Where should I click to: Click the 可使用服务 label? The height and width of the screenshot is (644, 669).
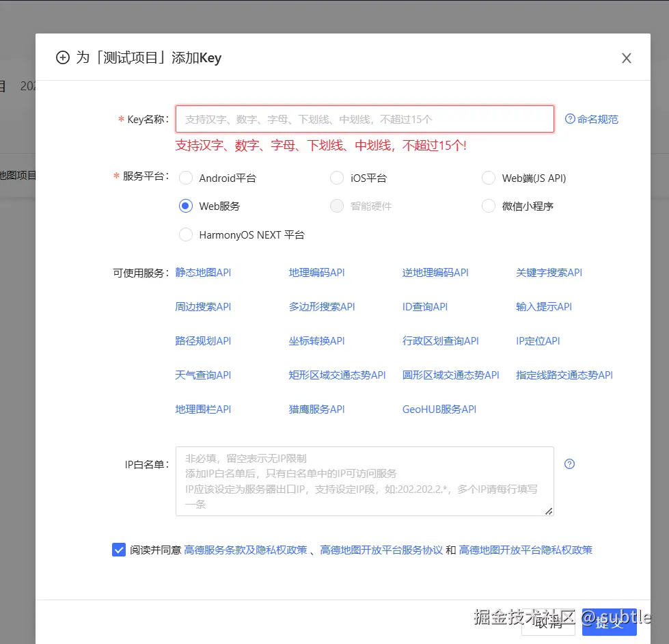pos(141,273)
